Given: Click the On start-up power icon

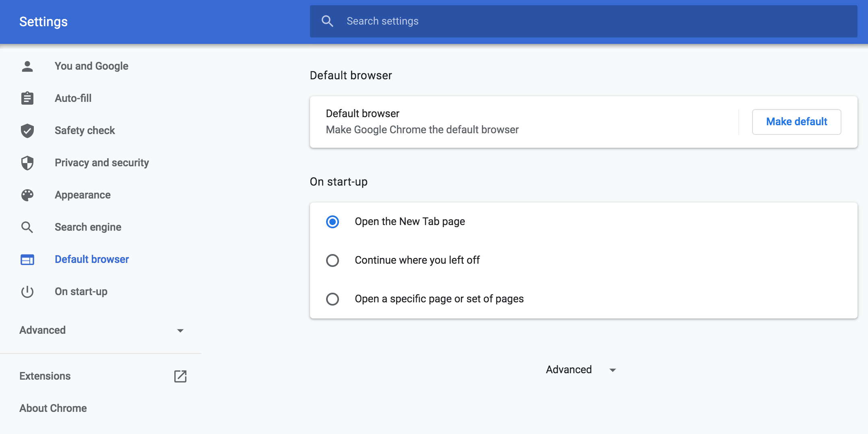Looking at the screenshot, I should pos(27,291).
